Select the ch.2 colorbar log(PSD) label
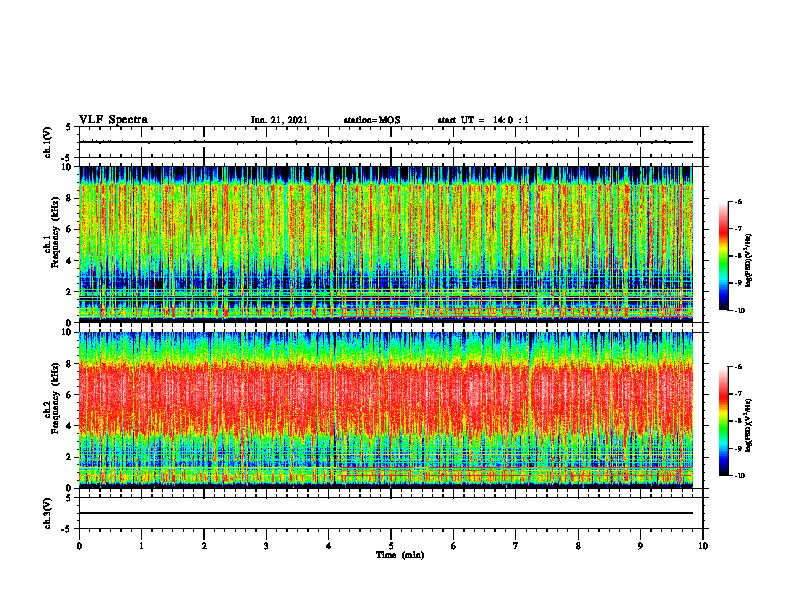The height and width of the screenshot is (612, 792). coord(749,425)
